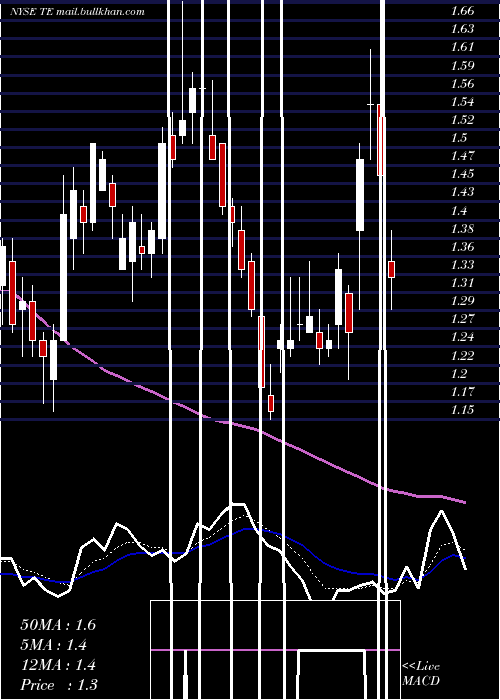Click the Price : 1.3 legend value

click(x=59, y=685)
